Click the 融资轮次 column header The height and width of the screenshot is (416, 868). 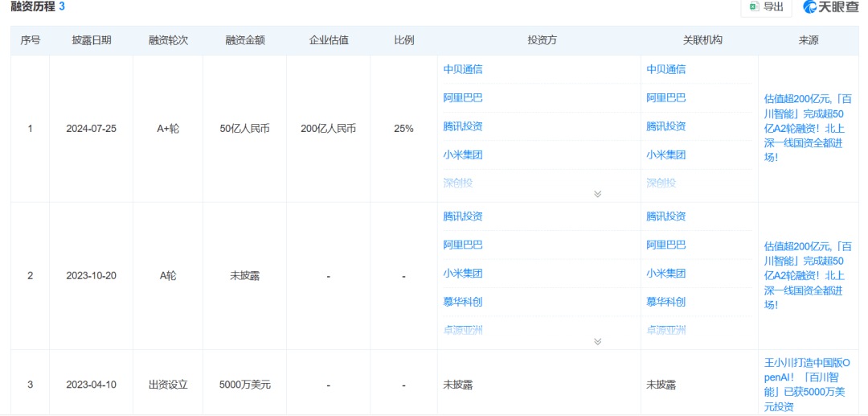(168, 40)
